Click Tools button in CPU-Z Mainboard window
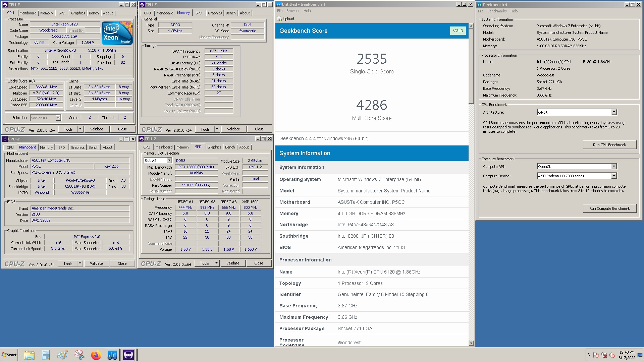Viewport: 644px width, 362px height. point(68,263)
